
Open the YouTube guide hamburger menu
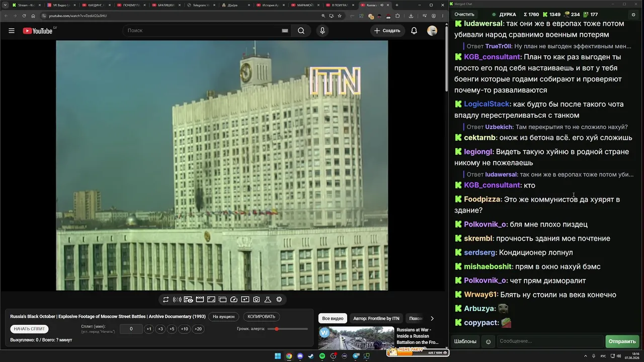(x=12, y=31)
